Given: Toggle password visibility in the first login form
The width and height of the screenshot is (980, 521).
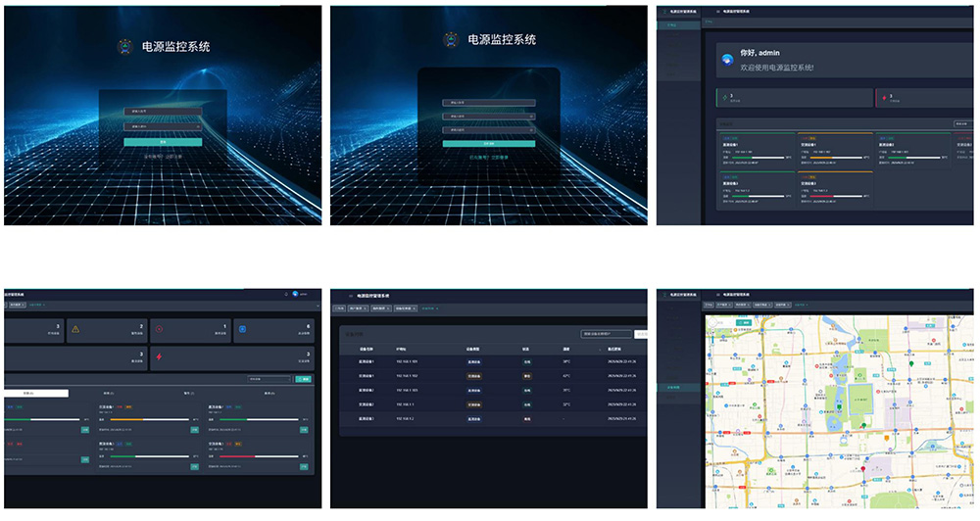Looking at the screenshot, I should [x=199, y=126].
